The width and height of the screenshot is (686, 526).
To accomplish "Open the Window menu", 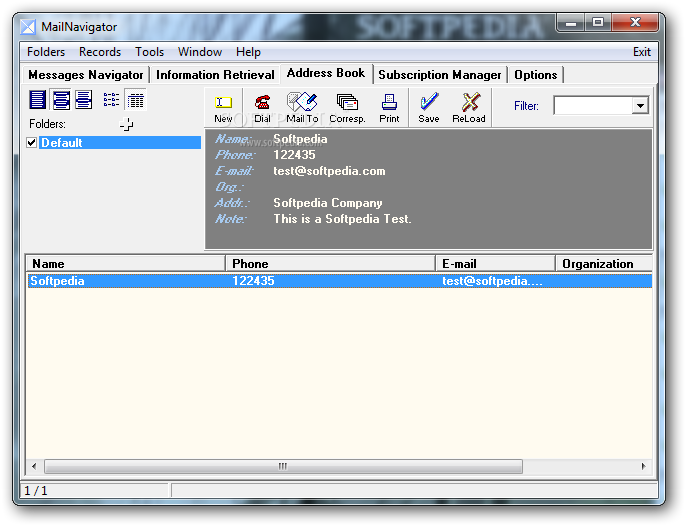I will click(200, 52).
